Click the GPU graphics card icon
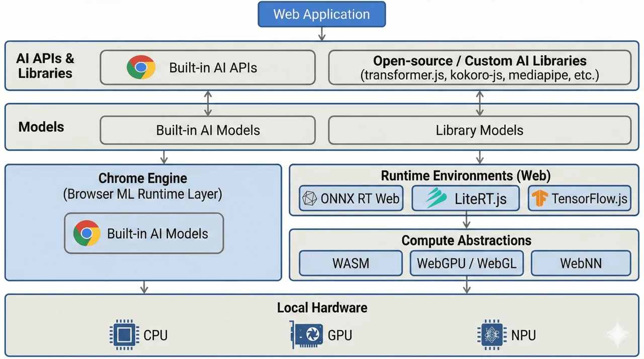644x359 pixels. [306, 335]
